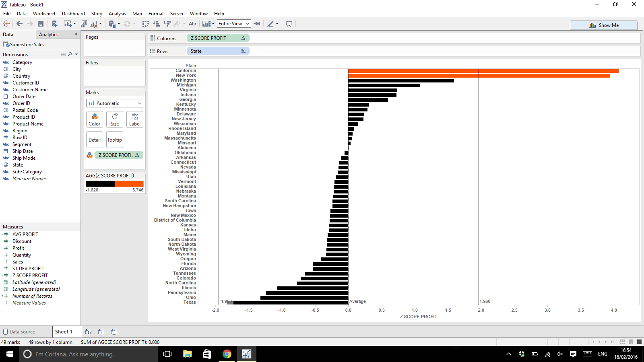
Task: Click the Clear Sheet toolbar icon
Action: click(x=93, y=24)
